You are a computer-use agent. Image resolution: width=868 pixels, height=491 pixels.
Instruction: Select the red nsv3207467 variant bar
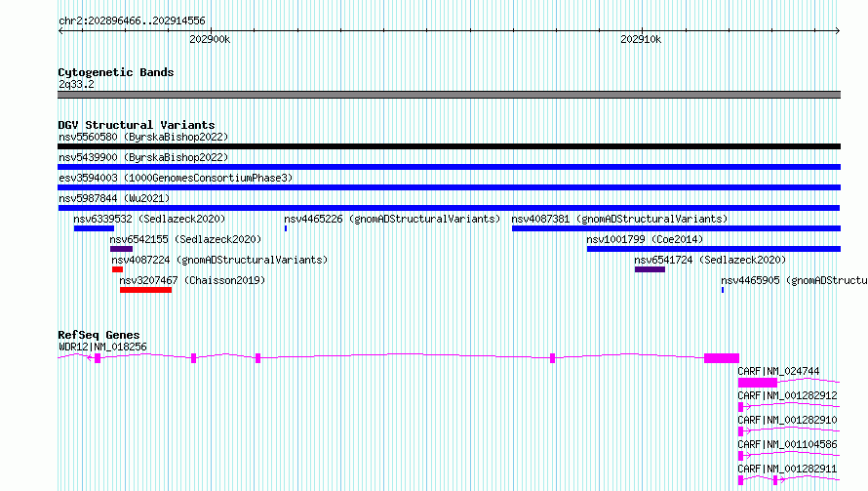[146, 290]
